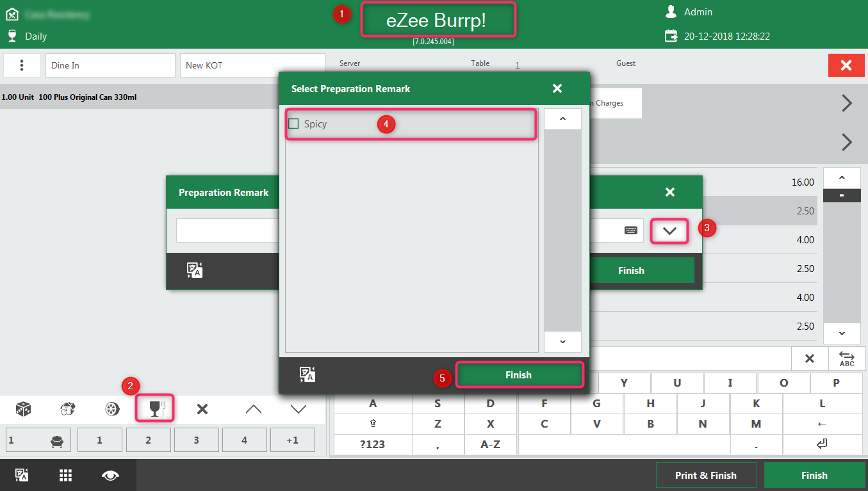Click the Daily label in the header
The image size is (868, 491).
(36, 36)
